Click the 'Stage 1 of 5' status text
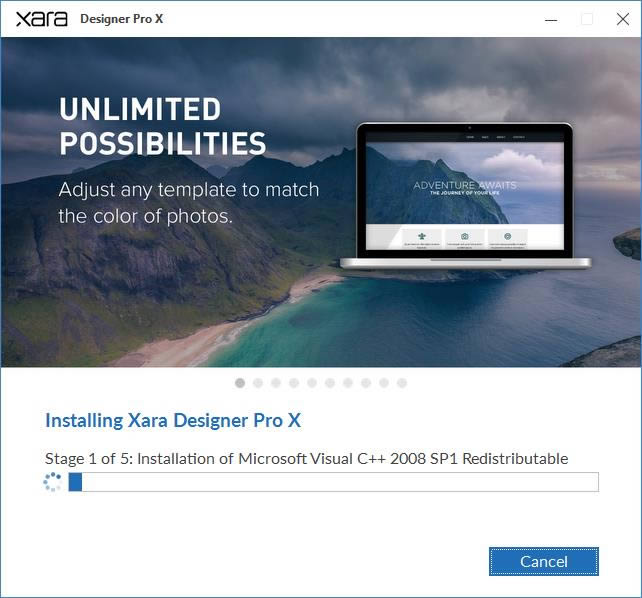 coord(306,458)
